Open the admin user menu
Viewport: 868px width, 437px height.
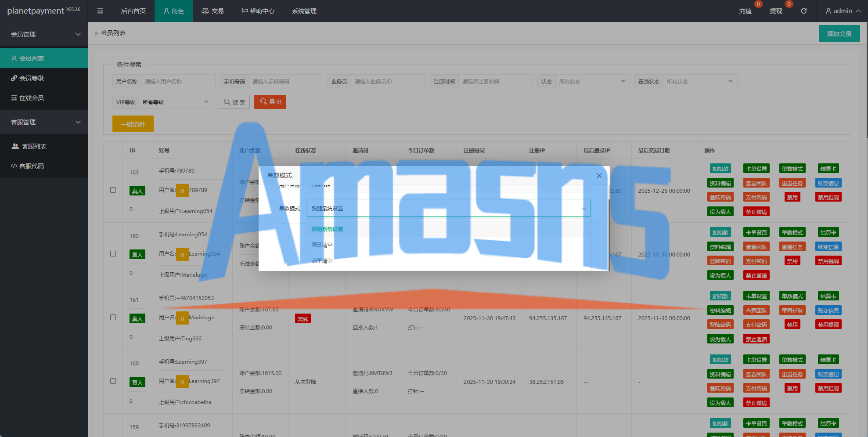tap(843, 11)
